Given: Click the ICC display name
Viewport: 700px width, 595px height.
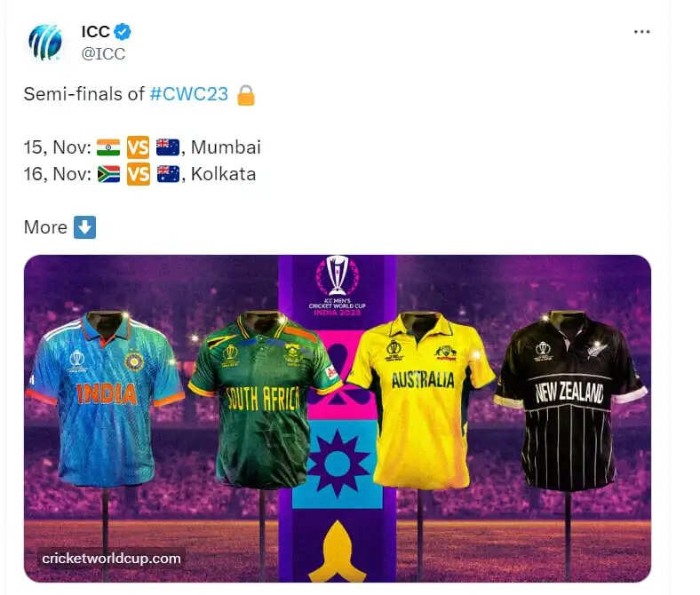Looking at the screenshot, I should point(96,32).
